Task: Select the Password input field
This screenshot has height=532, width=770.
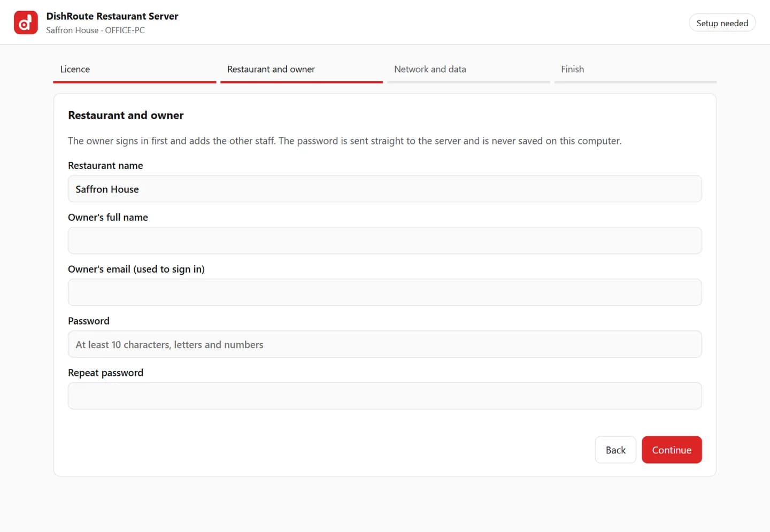Action: click(385, 344)
